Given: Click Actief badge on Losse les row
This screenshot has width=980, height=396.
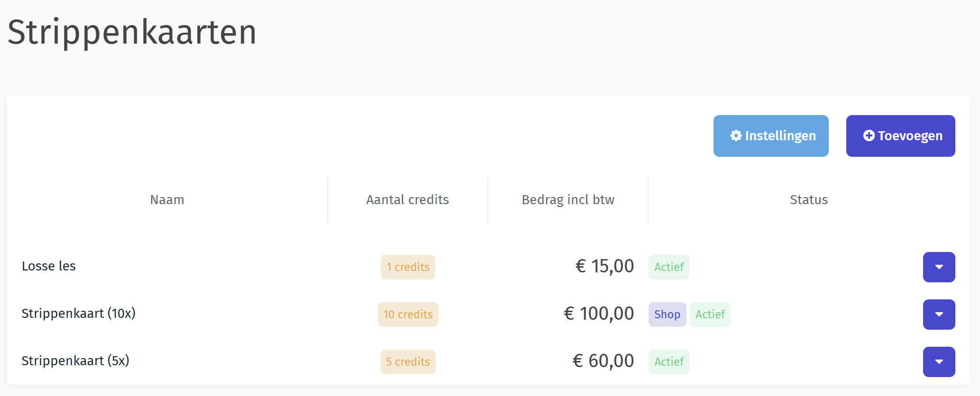Looking at the screenshot, I should pos(669,267).
